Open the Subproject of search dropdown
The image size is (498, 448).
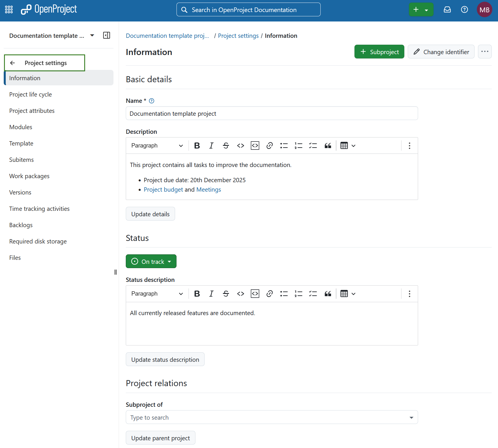tap(411, 417)
